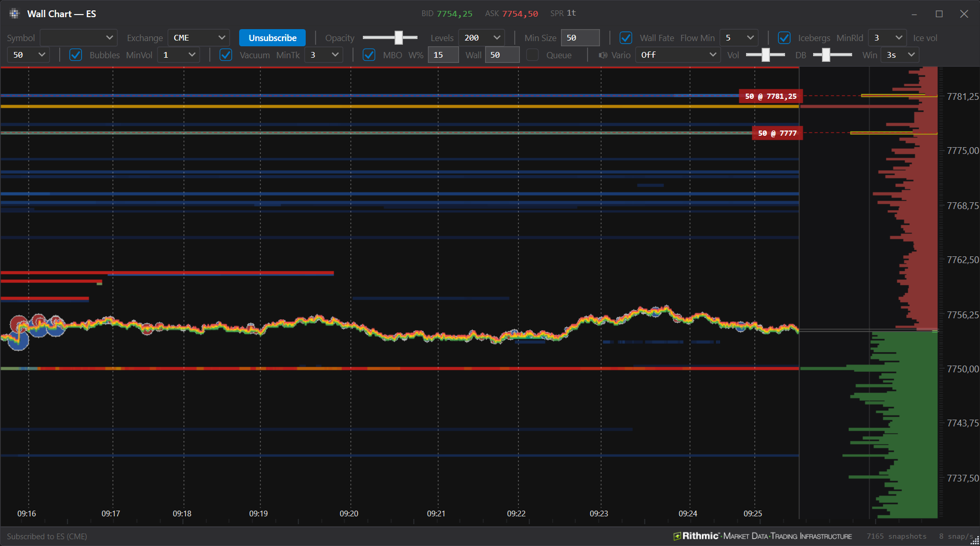Click the window resize grip
Screen dimensions: 980x546
(975, 541)
